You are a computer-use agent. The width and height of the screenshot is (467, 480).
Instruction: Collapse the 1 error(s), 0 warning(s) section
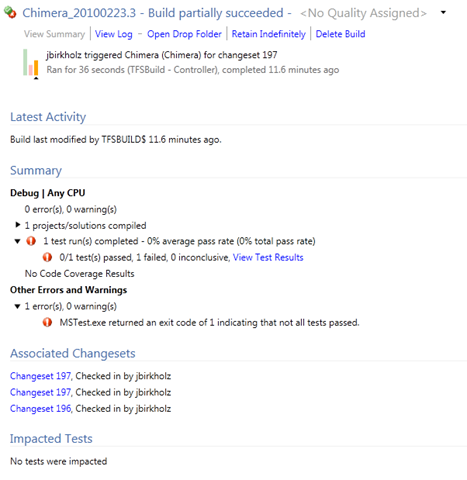[x=18, y=306]
